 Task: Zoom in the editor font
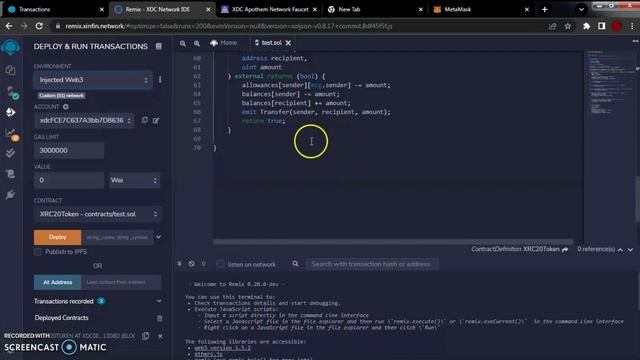(197, 43)
